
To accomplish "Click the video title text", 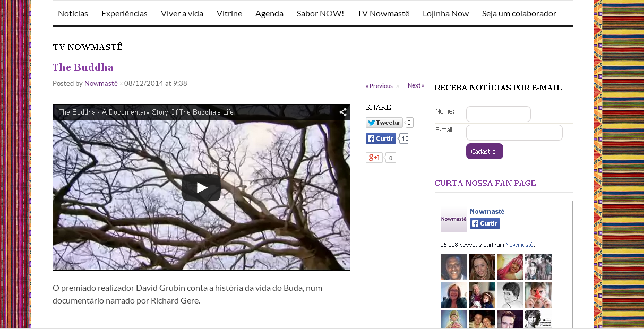I will [146, 112].
